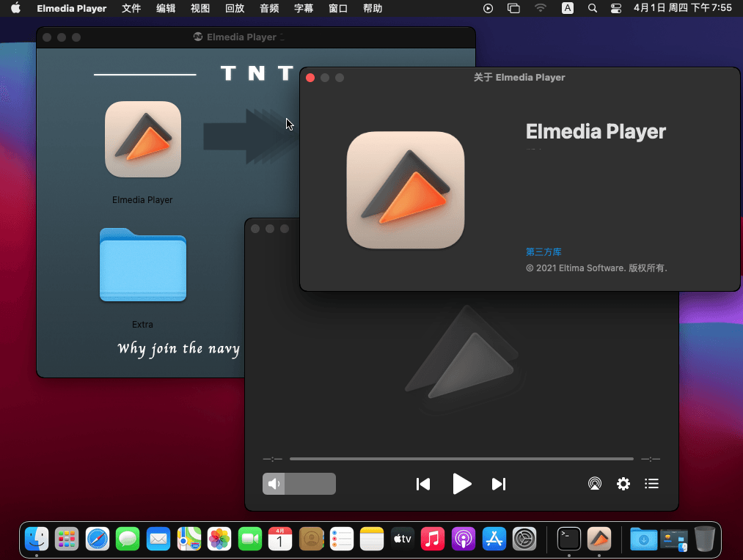
Task: Open Reminders from the Dock
Action: coord(342,539)
